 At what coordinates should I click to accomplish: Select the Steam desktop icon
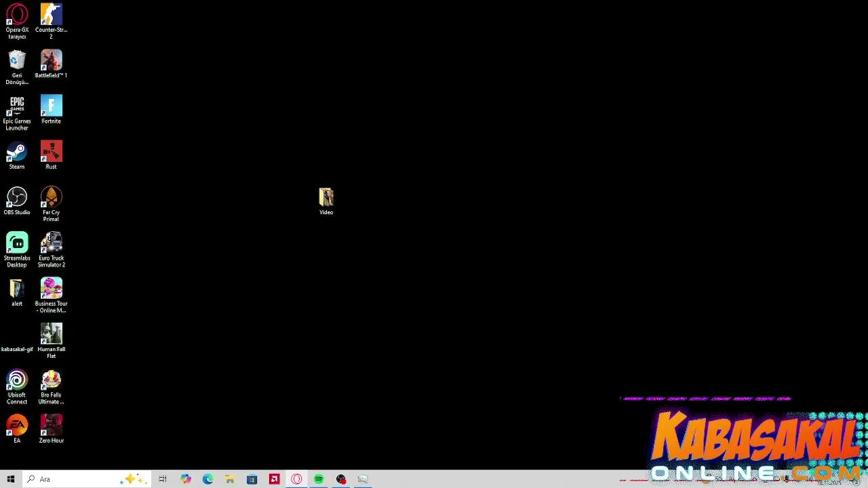(17, 155)
